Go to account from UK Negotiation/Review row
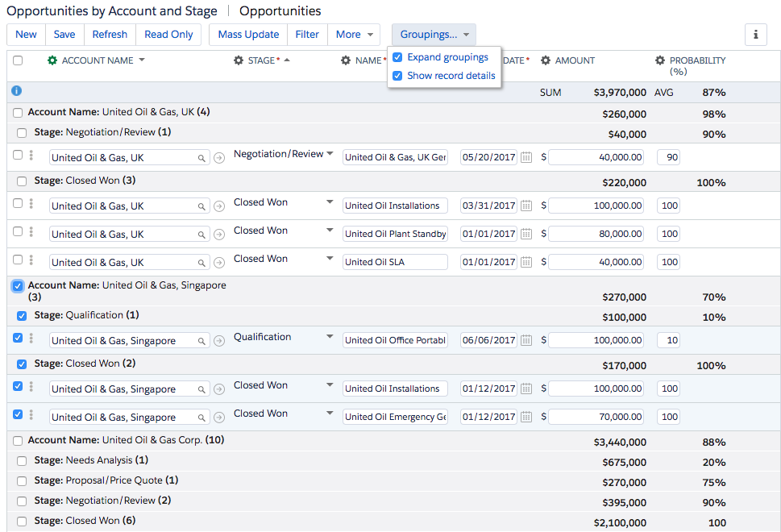Viewport: 781px width, 532px height. pyautogui.click(x=219, y=158)
